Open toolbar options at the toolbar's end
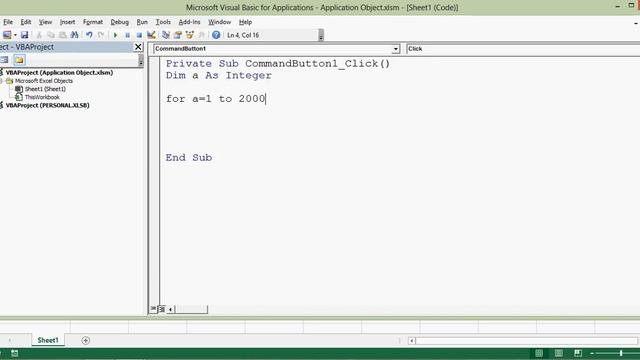This screenshot has height=360, width=640. [x=321, y=35]
